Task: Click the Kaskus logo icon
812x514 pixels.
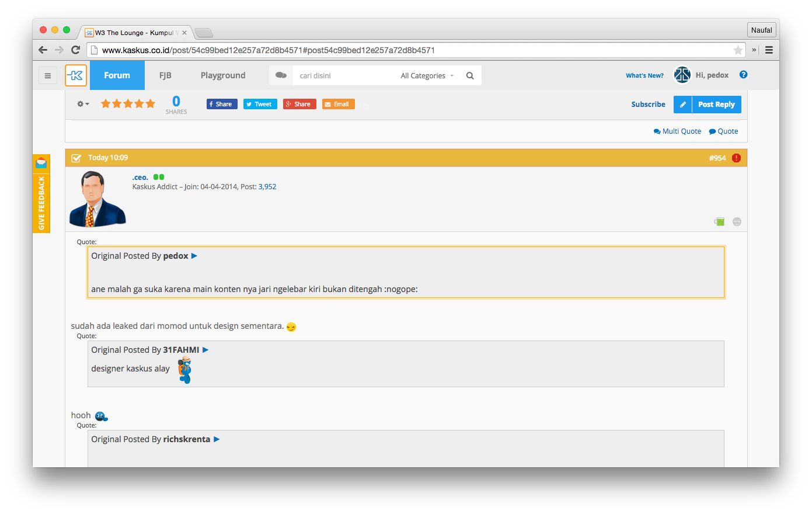Action: 76,75
